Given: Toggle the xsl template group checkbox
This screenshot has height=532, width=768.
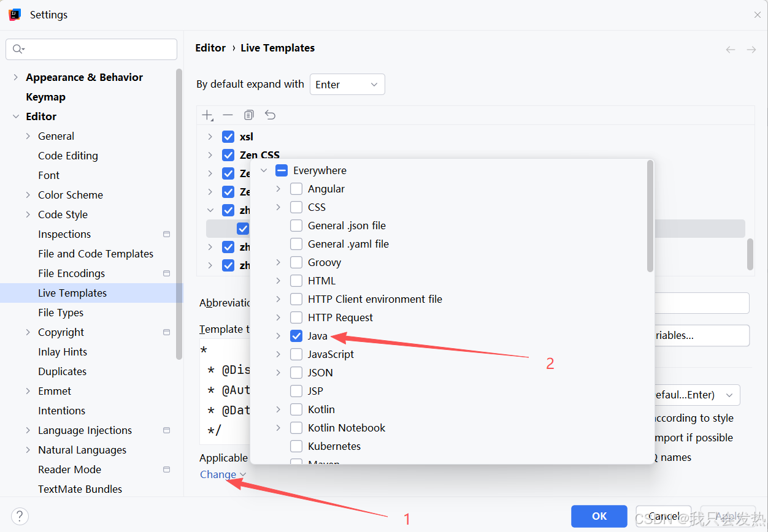Looking at the screenshot, I should coord(228,137).
